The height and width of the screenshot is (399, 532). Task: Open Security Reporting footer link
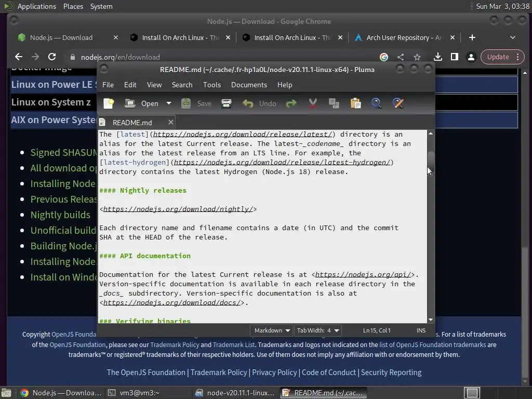coord(391,373)
